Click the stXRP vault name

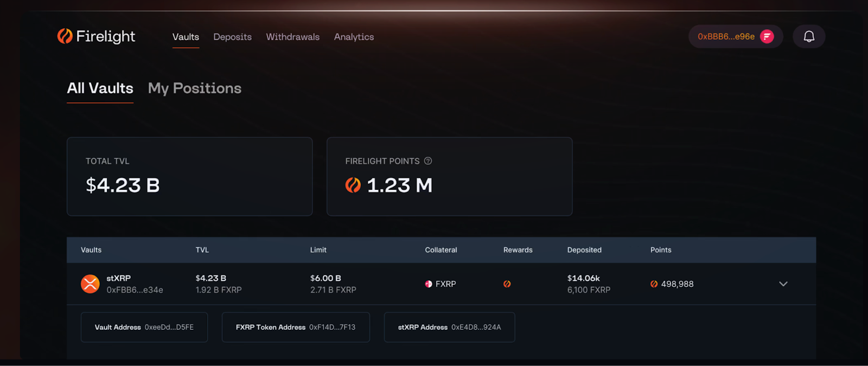(119, 278)
